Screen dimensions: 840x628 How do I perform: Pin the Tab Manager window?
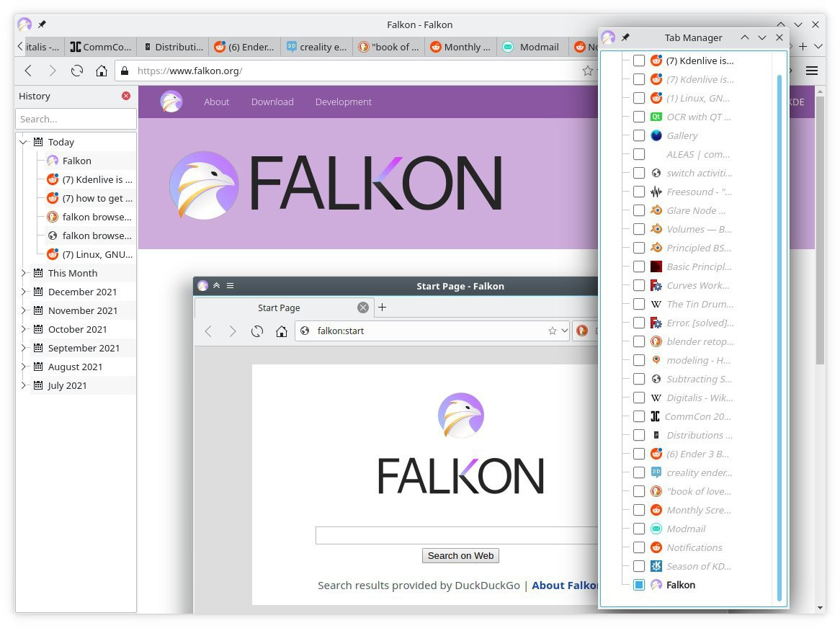click(x=625, y=37)
